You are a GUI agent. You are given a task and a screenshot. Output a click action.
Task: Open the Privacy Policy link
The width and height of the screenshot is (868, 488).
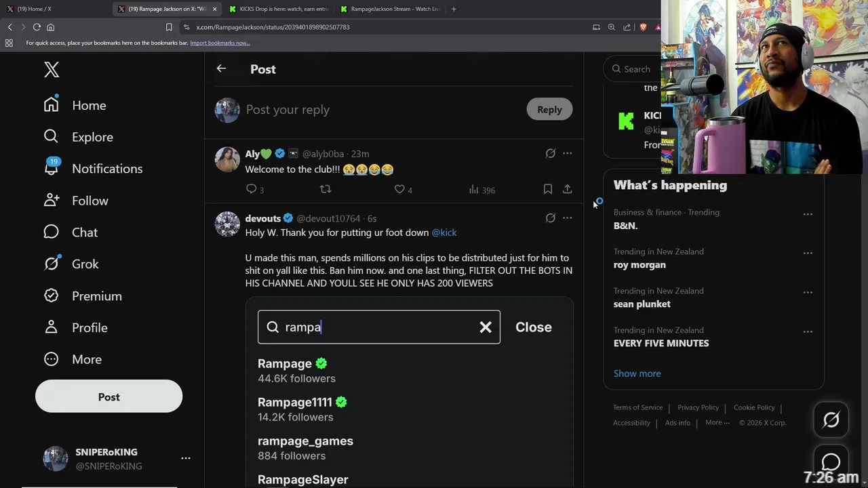coord(698,407)
